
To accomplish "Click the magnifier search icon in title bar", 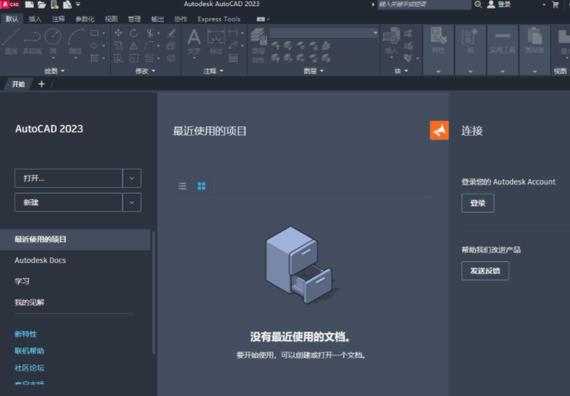I will 478,4.
